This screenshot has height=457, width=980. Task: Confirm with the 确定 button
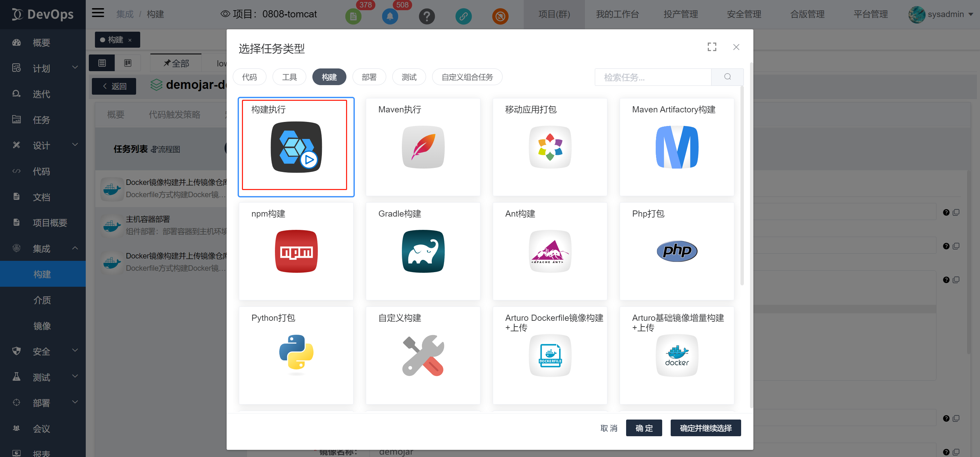644,428
